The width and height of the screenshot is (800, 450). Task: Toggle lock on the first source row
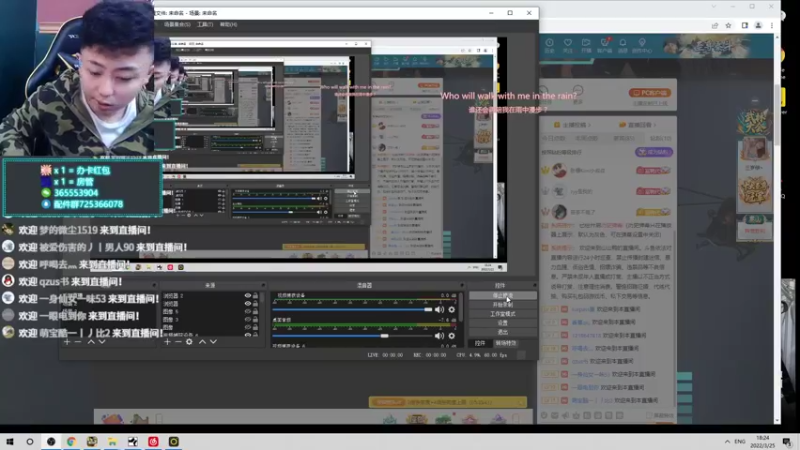256,295
